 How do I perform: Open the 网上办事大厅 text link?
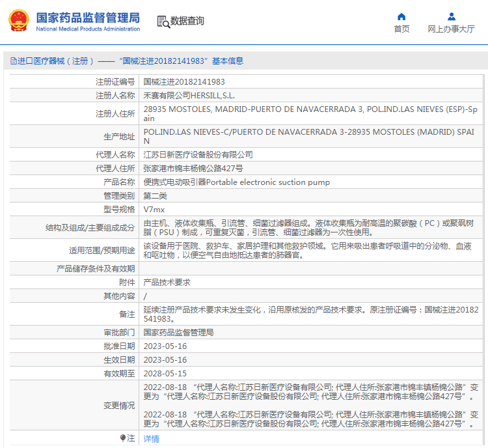451,29
